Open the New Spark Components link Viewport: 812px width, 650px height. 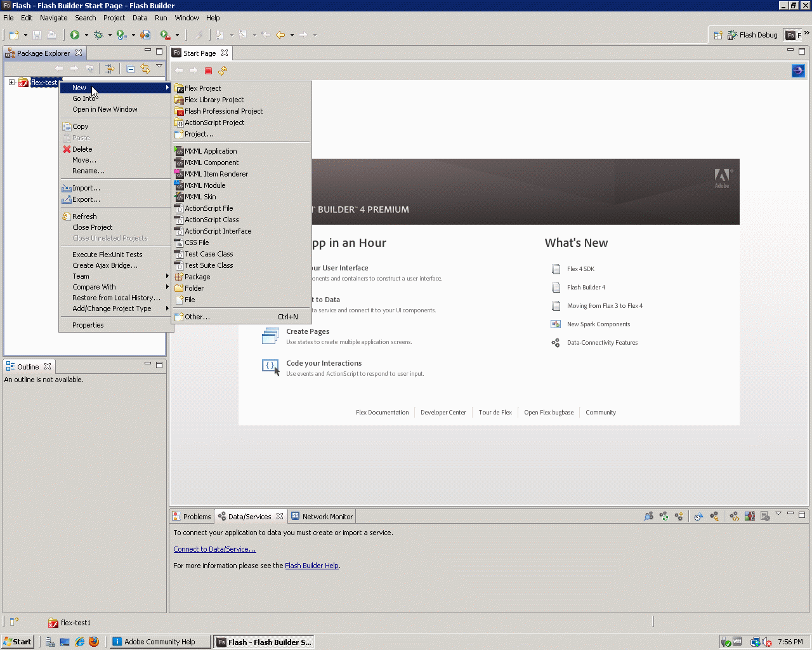[x=598, y=324]
